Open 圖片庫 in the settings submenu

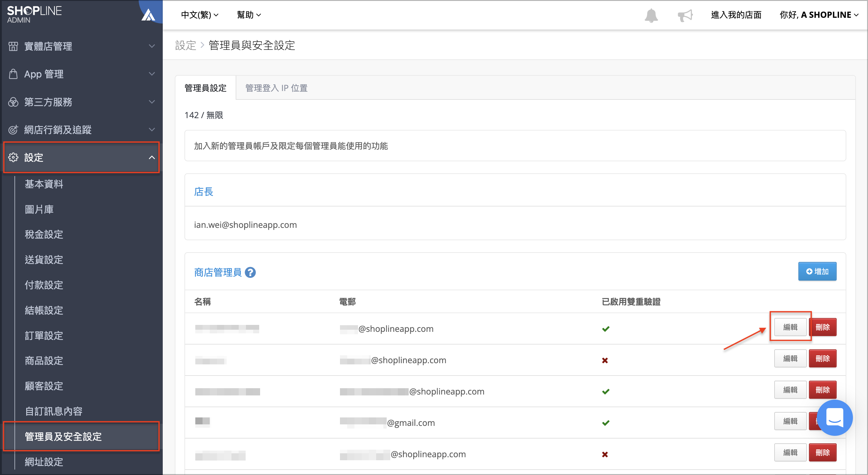pyautogui.click(x=39, y=209)
